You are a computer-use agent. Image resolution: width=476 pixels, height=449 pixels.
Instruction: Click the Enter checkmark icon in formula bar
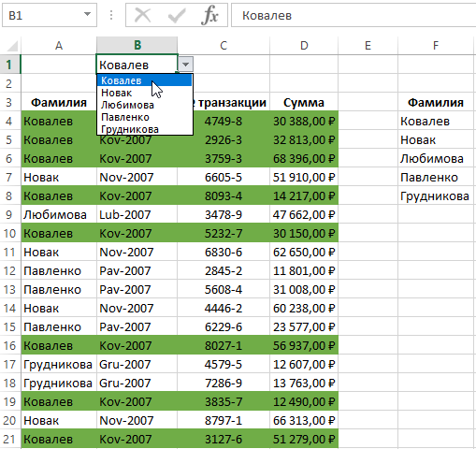pyautogui.click(x=177, y=15)
